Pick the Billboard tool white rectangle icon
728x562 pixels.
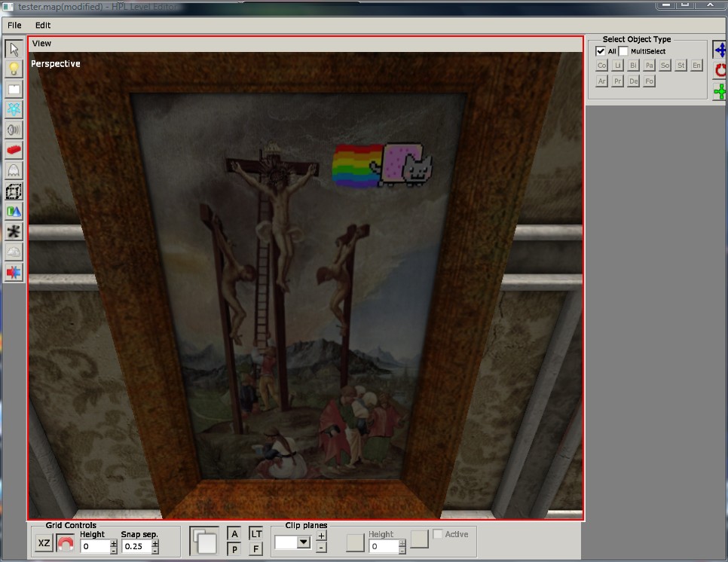14,90
